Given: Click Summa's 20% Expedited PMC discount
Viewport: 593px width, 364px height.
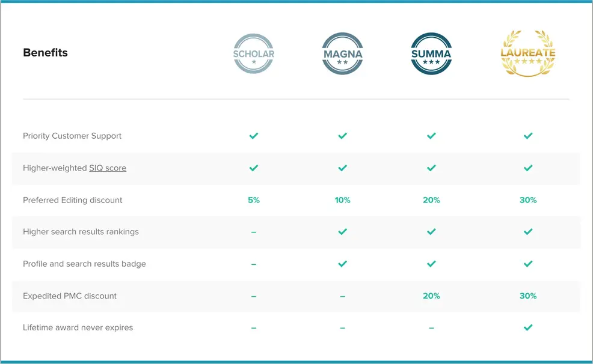Looking at the screenshot, I should [x=431, y=296].
